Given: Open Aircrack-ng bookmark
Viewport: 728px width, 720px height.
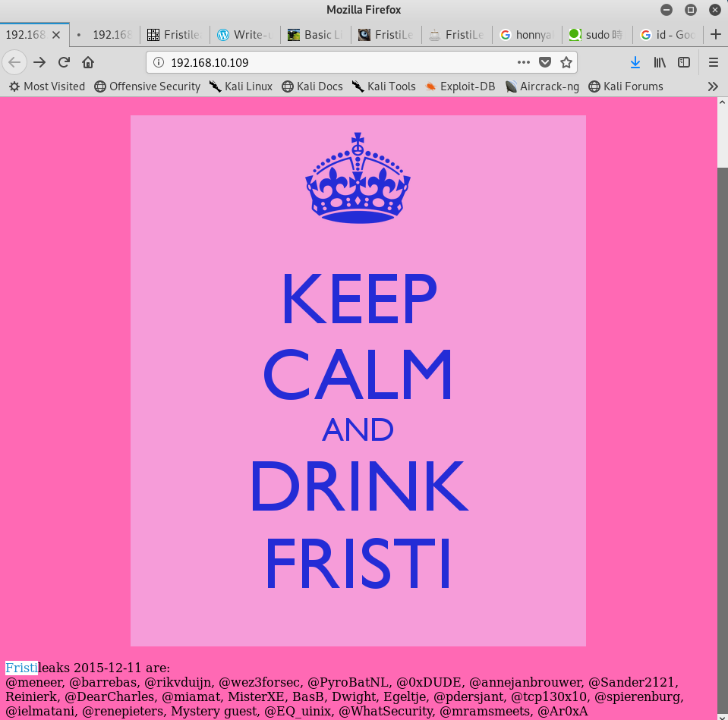Looking at the screenshot, I should click(x=542, y=86).
